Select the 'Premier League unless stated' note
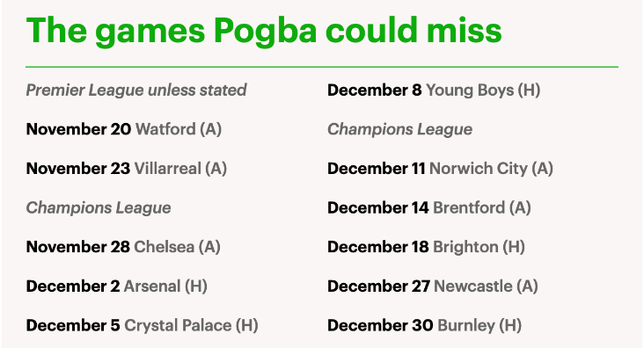This screenshot has height=348, width=644. tap(136, 91)
